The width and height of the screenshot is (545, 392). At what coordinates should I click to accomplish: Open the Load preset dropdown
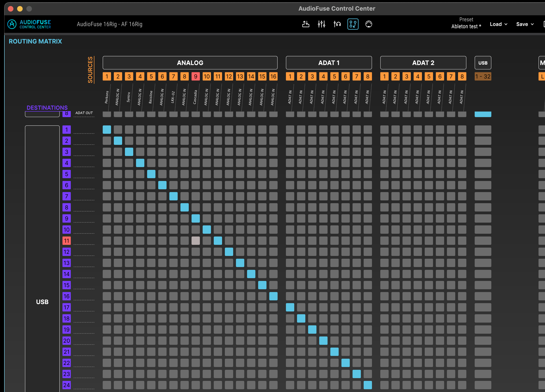[x=499, y=24]
